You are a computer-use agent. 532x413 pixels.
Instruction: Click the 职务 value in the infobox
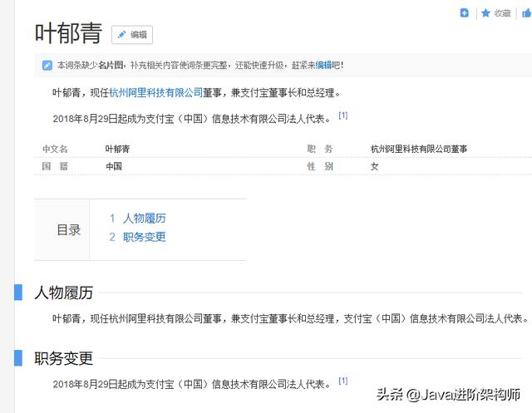coord(418,150)
